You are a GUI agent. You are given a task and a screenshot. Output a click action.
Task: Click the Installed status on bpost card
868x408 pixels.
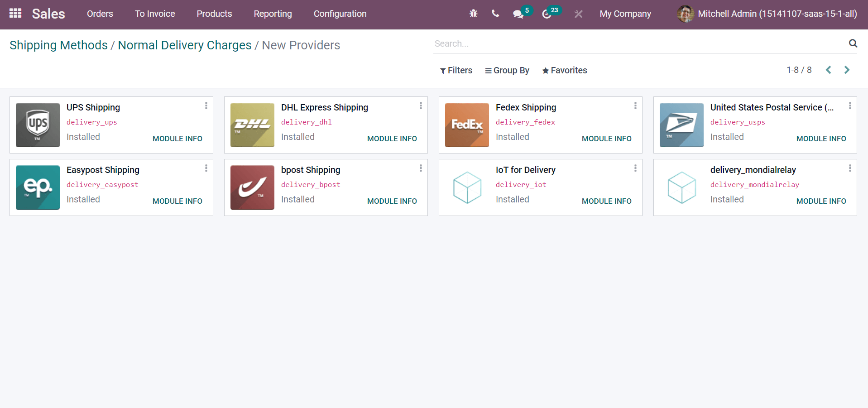[297, 199]
